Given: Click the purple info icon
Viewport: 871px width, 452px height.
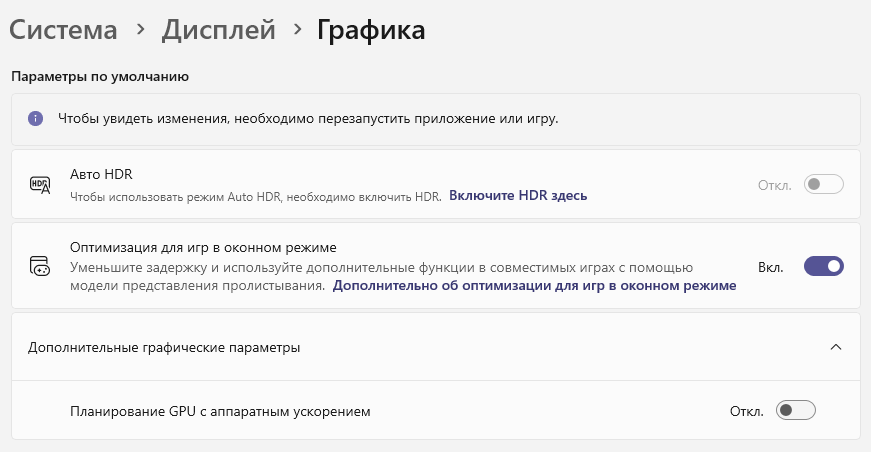Looking at the screenshot, I should coord(36,118).
